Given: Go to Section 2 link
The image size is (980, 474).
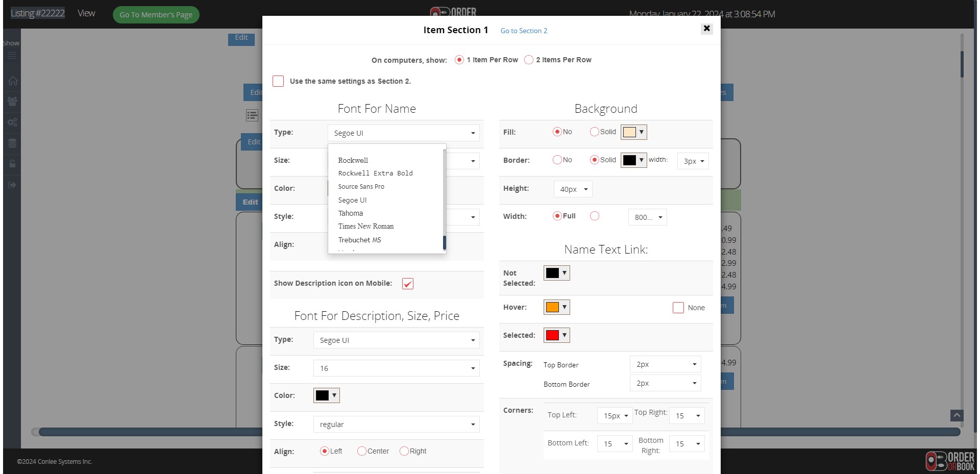Looking at the screenshot, I should (524, 31).
